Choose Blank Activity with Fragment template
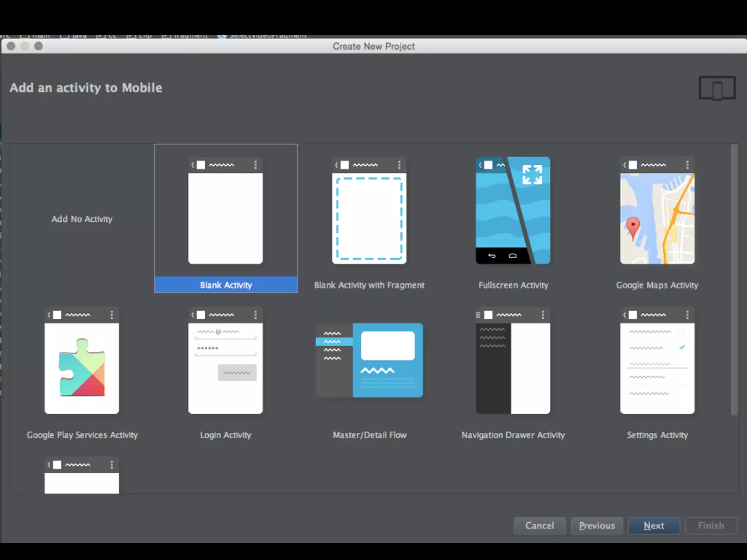The height and width of the screenshot is (560, 747). 369,211
